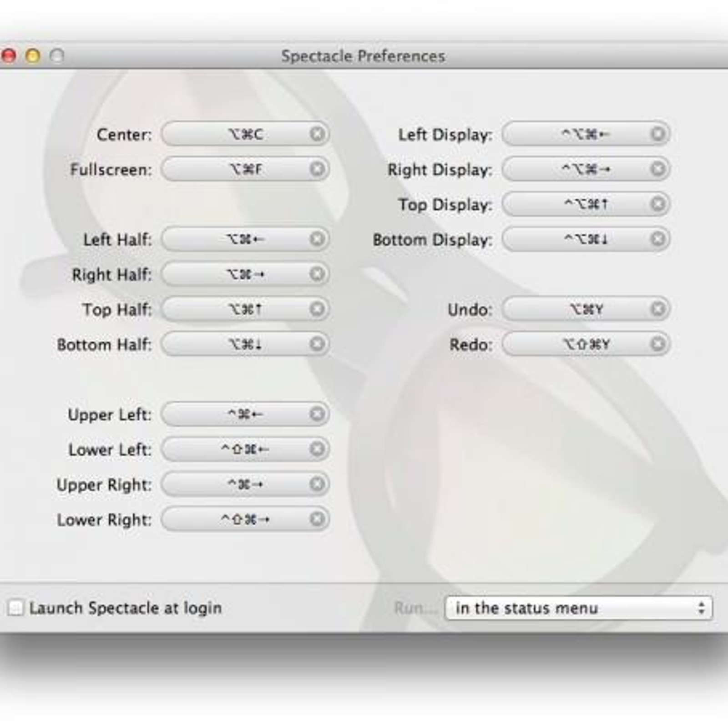The width and height of the screenshot is (728, 728).
Task: Minimize the Spectacle Preferences window
Action: (33, 56)
